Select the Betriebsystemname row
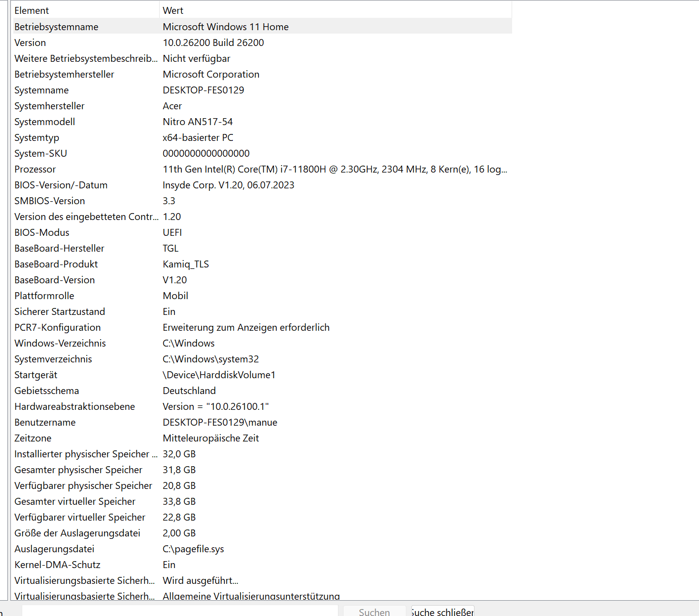Image resolution: width=699 pixels, height=616 pixels. click(x=262, y=27)
